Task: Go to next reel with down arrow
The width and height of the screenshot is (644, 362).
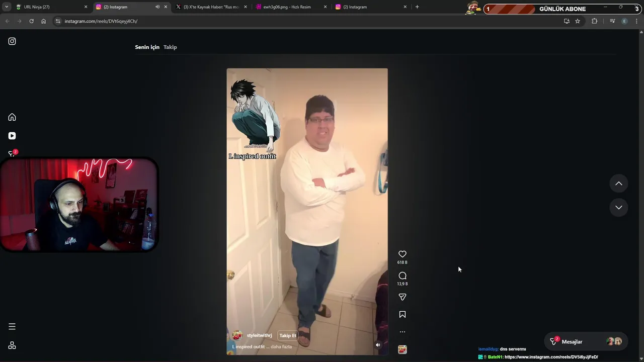Action: (x=619, y=207)
